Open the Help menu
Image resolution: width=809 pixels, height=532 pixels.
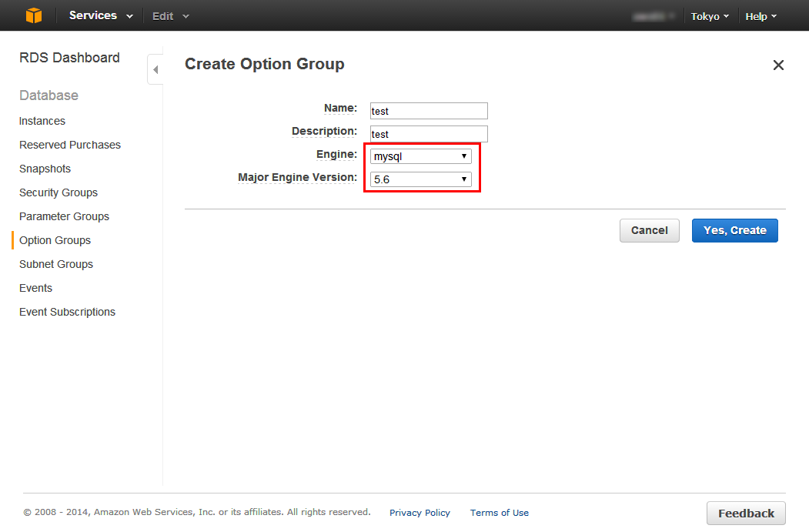pyautogui.click(x=761, y=16)
